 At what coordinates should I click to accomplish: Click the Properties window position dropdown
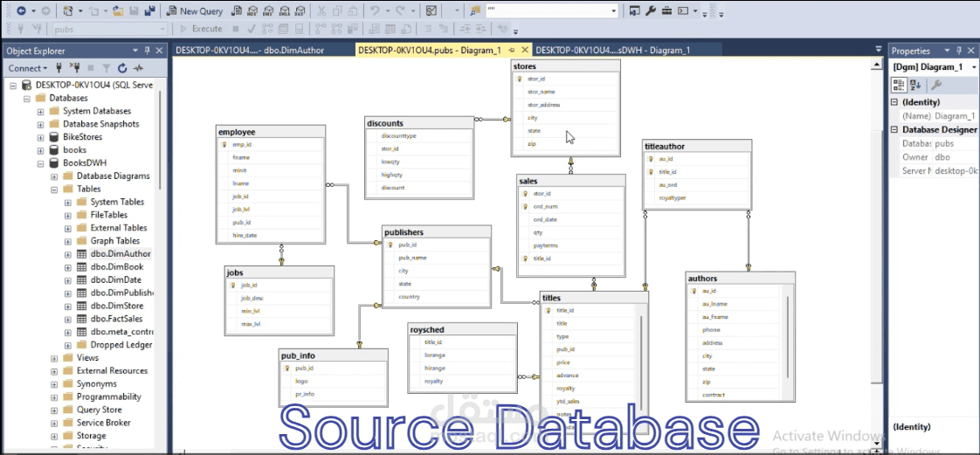pos(946,51)
